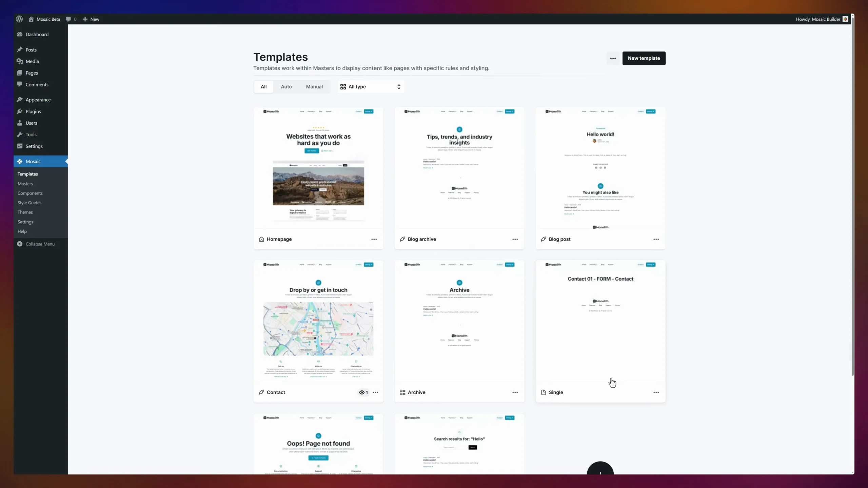Open the Oops! Page not found template thumbnail
The height and width of the screenshot is (488, 868).
point(318,444)
